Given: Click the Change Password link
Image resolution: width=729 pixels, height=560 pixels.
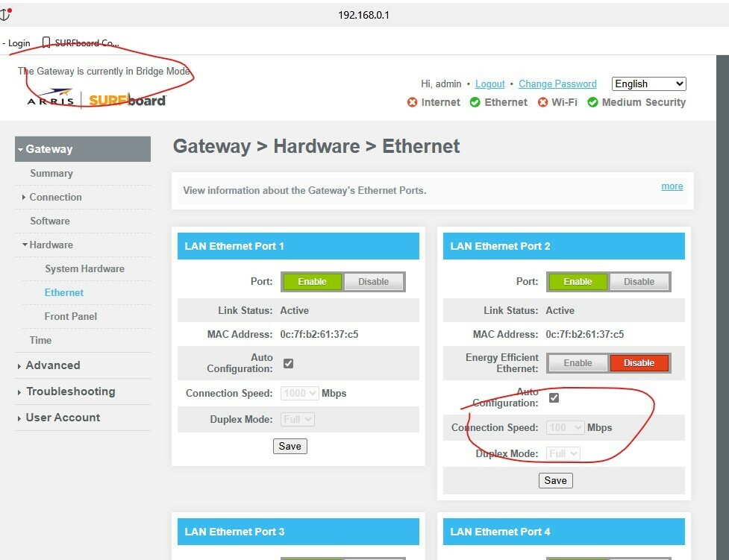Looking at the screenshot, I should pos(557,84).
